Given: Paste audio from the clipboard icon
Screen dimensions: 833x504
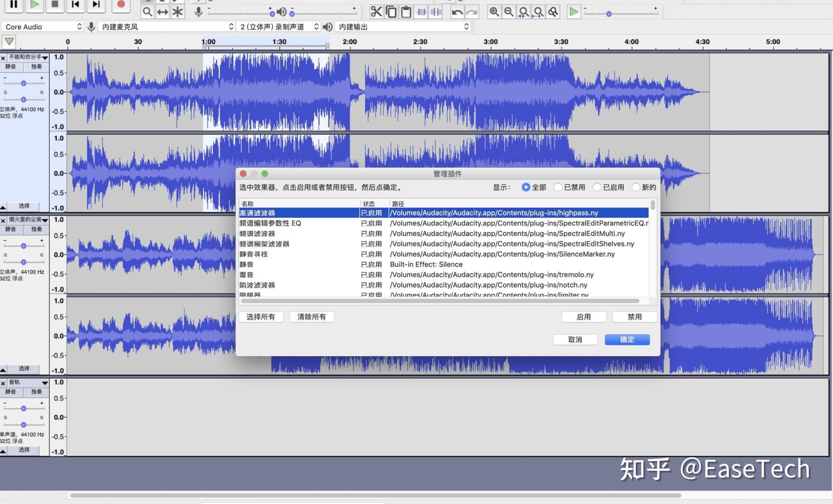Looking at the screenshot, I should [x=406, y=12].
